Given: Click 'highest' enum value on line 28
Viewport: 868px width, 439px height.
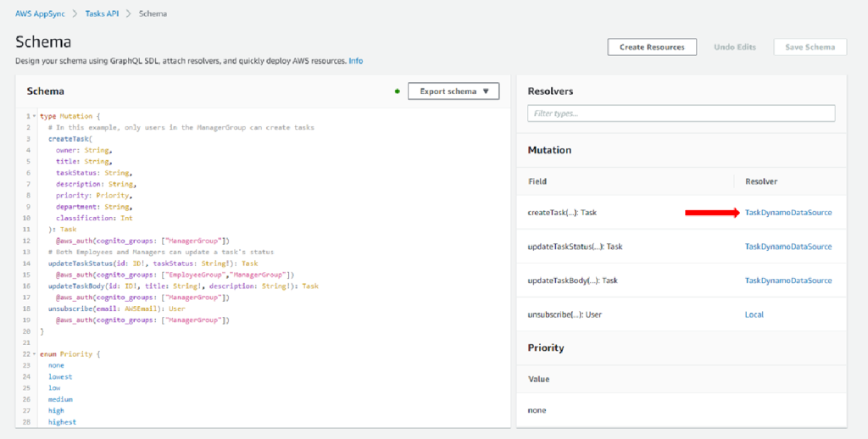Looking at the screenshot, I should [x=62, y=422].
